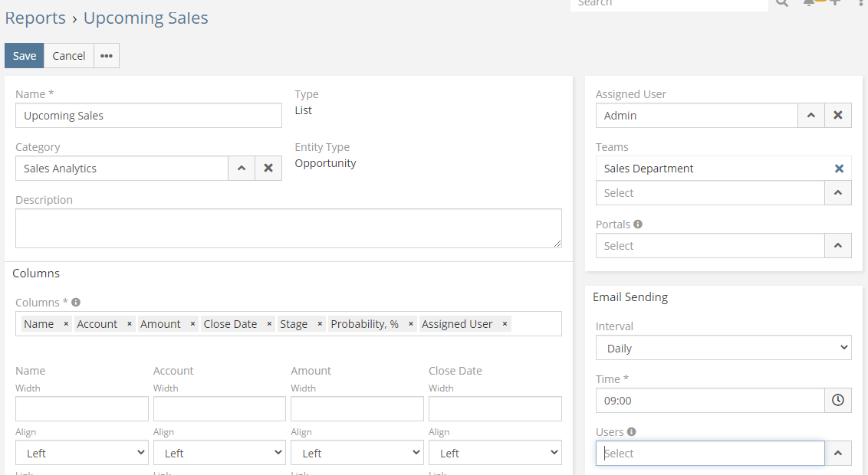
Task: Open the time picker clock icon
Action: click(838, 401)
